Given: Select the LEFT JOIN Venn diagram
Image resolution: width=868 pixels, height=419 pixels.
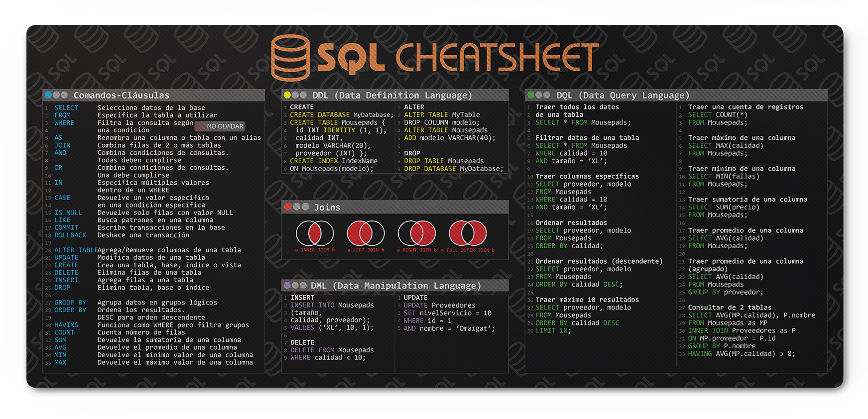Looking at the screenshot, I should 366,233.
